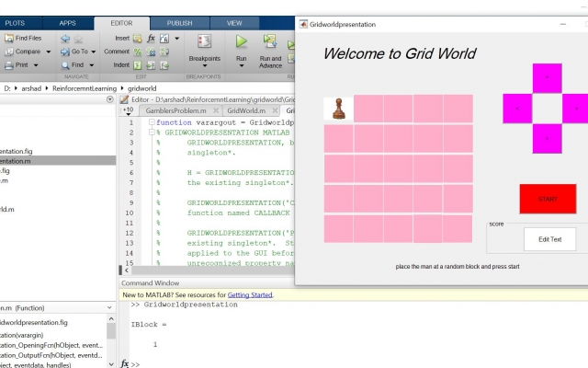Expand the Run dropdown arrow

tap(242, 65)
